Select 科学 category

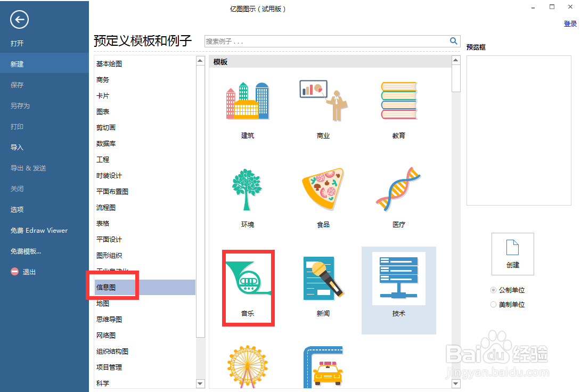coord(103,383)
